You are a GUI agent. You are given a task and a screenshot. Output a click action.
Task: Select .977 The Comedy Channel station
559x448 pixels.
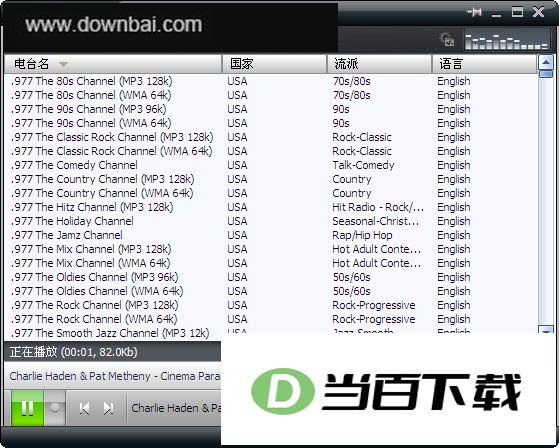pos(271,165)
